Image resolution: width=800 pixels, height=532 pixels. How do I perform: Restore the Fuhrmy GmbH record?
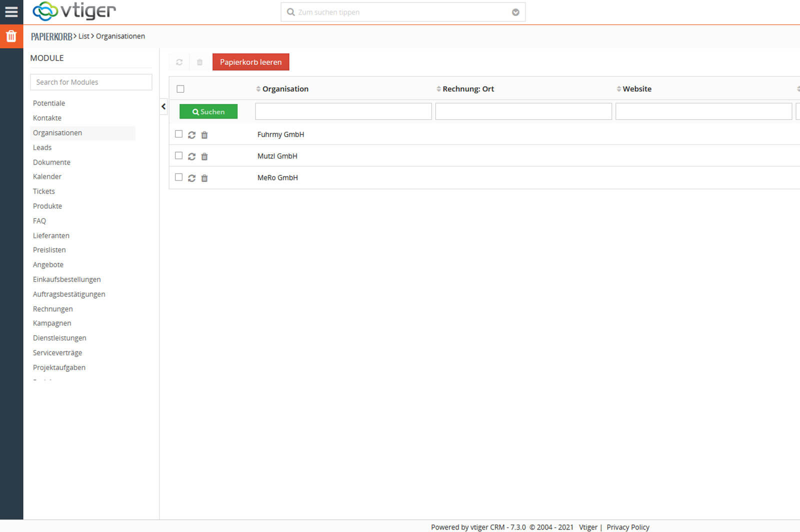(191, 135)
